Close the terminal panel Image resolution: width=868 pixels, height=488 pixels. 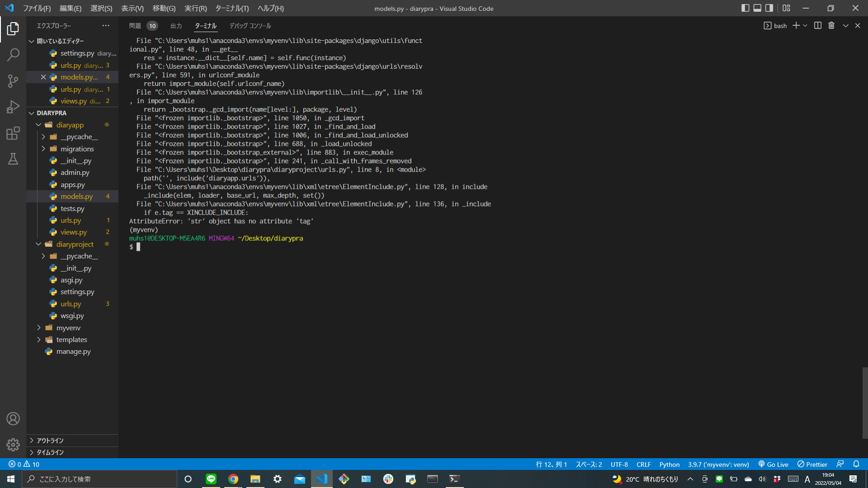(x=858, y=26)
